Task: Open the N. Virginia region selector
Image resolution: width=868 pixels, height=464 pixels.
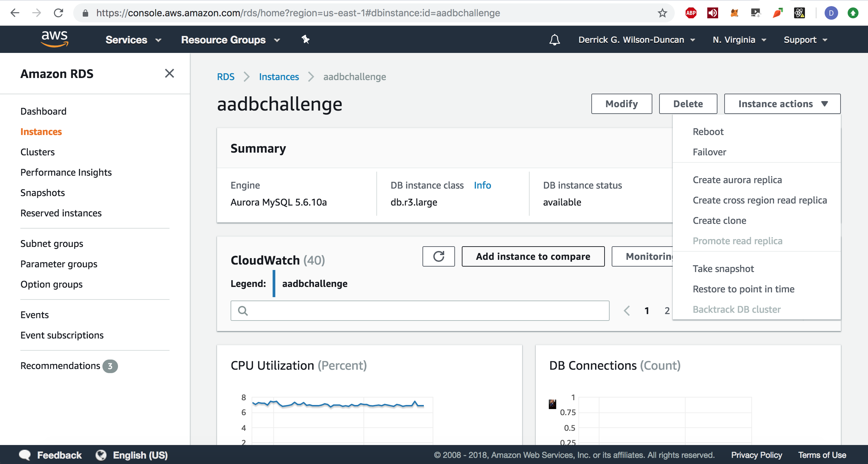Action: point(739,40)
